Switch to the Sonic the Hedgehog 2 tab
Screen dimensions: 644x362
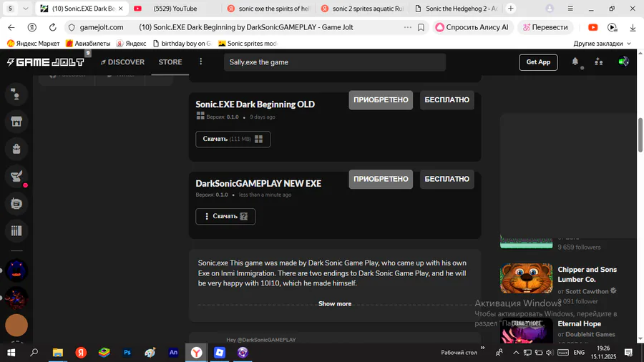click(x=457, y=8)
